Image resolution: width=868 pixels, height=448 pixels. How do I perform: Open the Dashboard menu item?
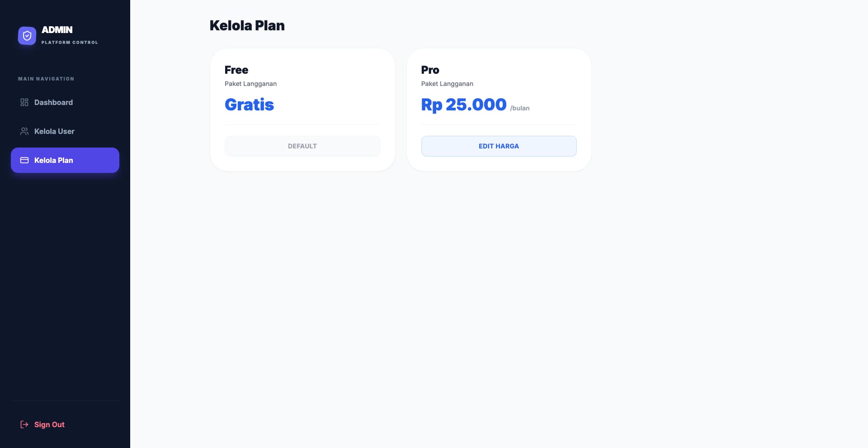click(53, 102)
